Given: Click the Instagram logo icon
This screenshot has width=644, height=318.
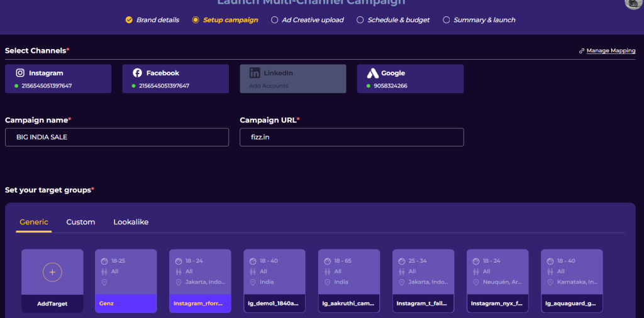Looking at the screenshot, I should 20,73.
